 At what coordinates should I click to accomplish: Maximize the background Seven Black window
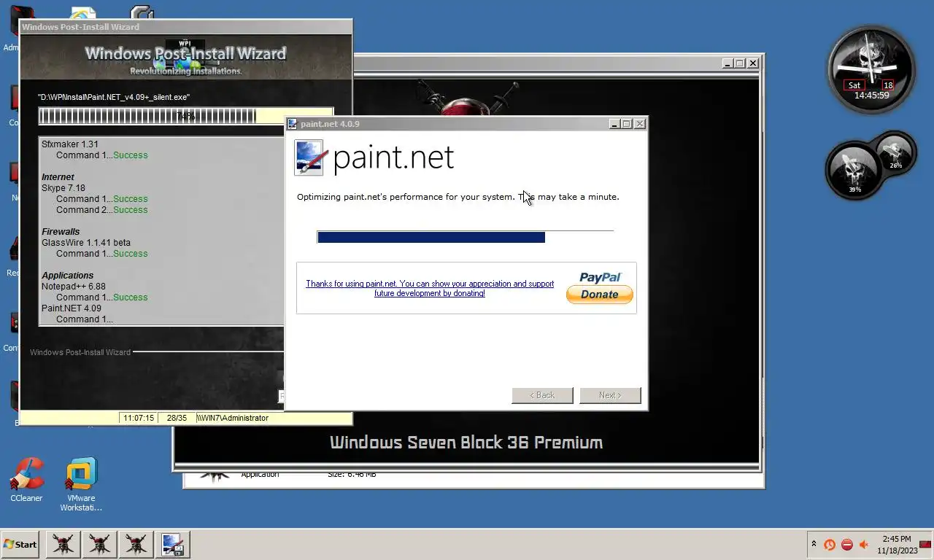click(x=740, y=63)
